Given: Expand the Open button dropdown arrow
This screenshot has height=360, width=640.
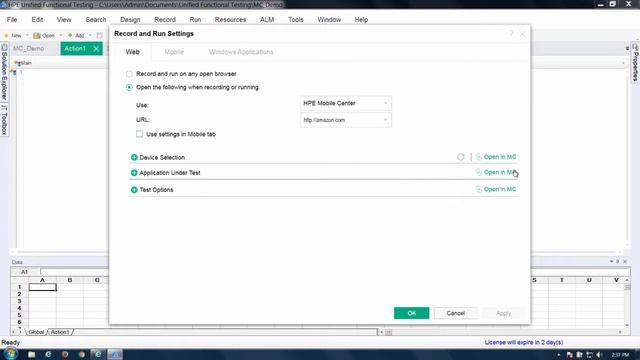Looking at the screenshot, I should pos(61,36).
